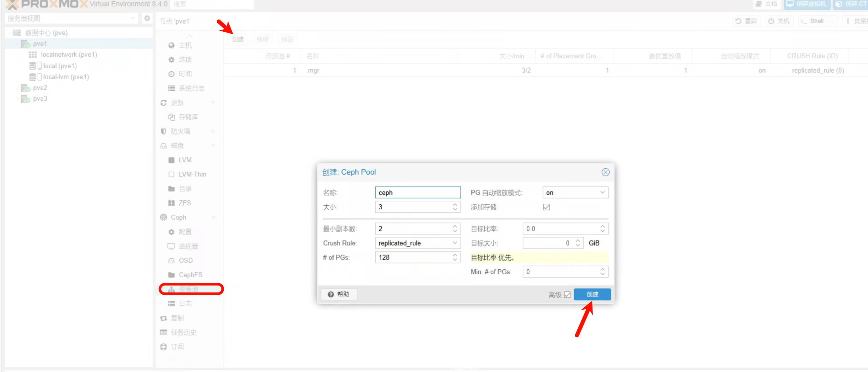Click the pool name input field

(x=418, y=192)
